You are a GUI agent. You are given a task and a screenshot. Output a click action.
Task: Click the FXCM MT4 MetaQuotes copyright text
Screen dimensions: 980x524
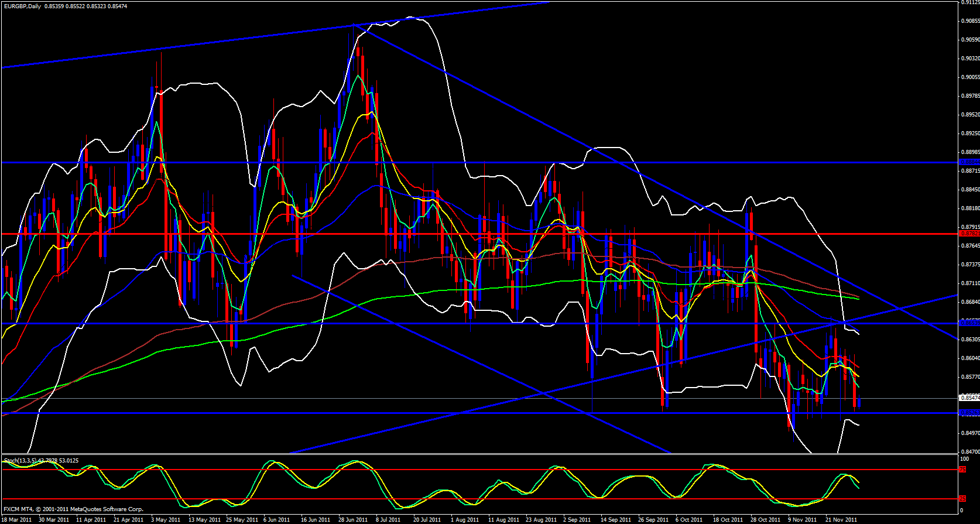pyautogui.click(x=73, y=509)
